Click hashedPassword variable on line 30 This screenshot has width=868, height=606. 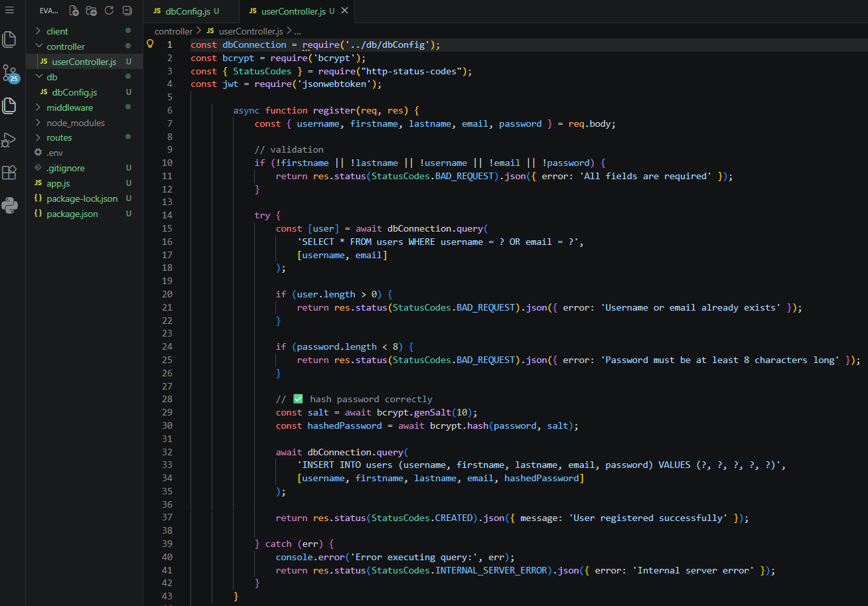click(344, 425)
